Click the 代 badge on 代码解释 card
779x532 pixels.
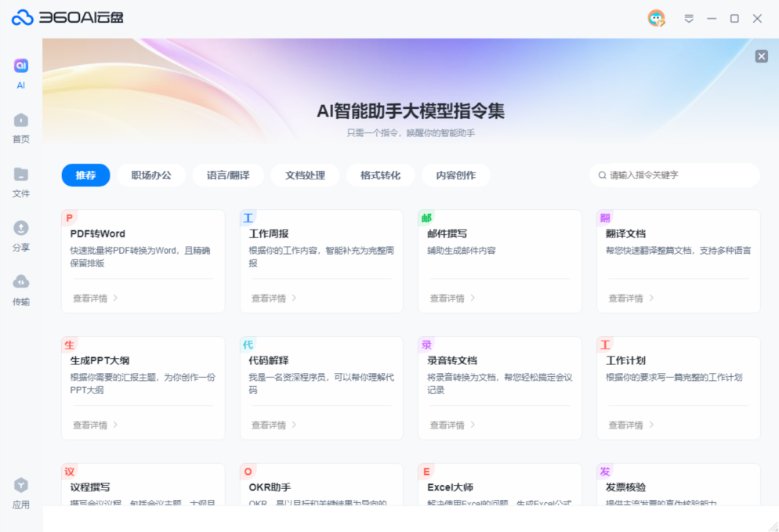(x=248, y=345)
